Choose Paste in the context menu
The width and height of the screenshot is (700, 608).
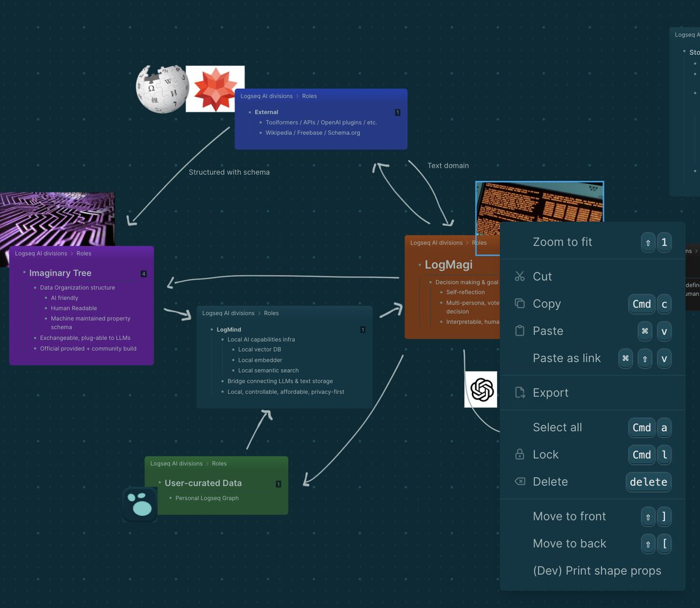(x=593, y=331)
